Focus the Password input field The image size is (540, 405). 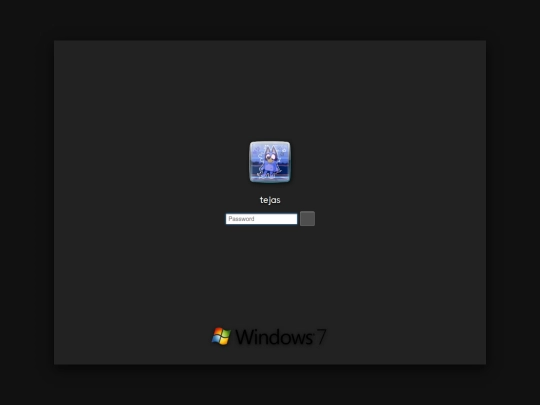coord(261,219)
